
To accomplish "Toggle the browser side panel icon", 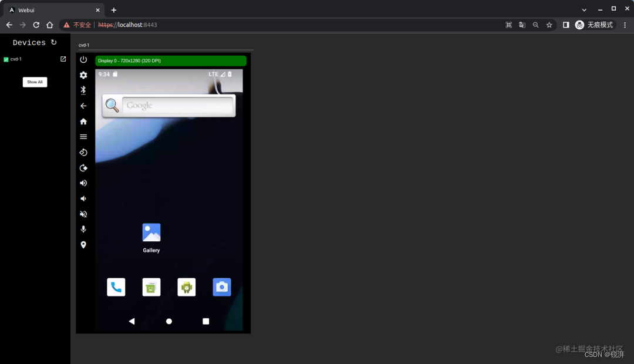I will [566, 25].
